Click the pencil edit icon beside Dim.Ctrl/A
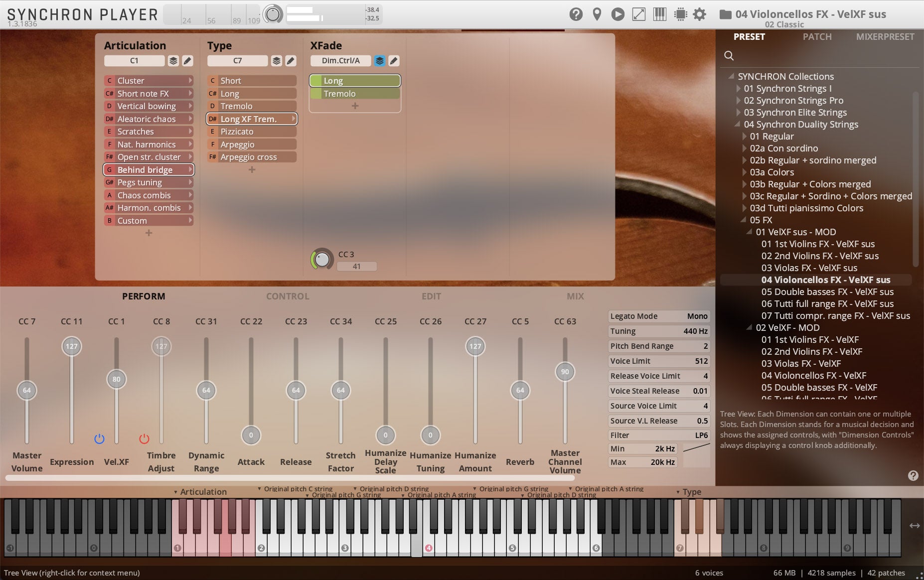This screenshot has height=580, width=924. tap(394, 61)
